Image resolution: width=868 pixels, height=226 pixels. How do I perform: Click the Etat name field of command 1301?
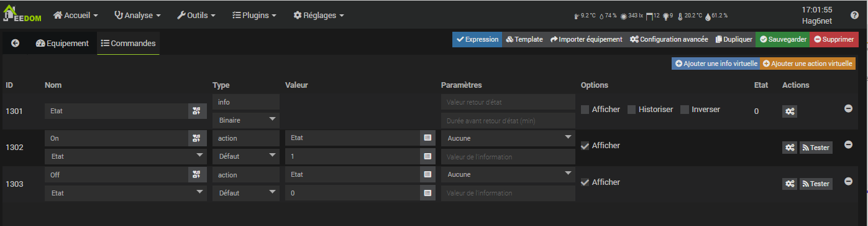[117, 111]
